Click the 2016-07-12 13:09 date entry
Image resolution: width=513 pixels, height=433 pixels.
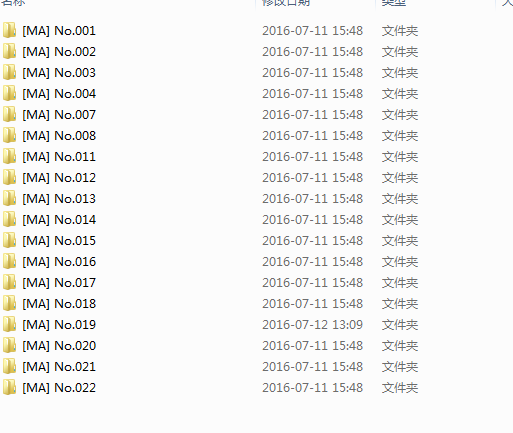[x=312, y=325]
